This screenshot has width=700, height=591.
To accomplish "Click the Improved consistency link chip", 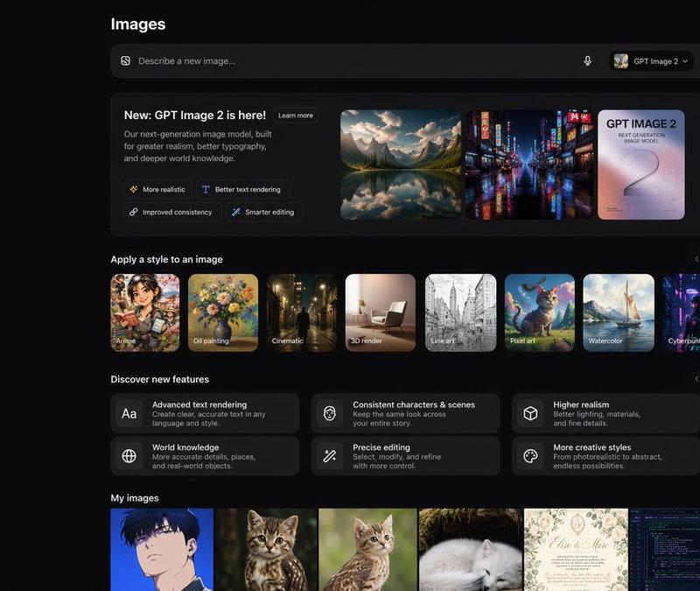I will pos(172,212).
